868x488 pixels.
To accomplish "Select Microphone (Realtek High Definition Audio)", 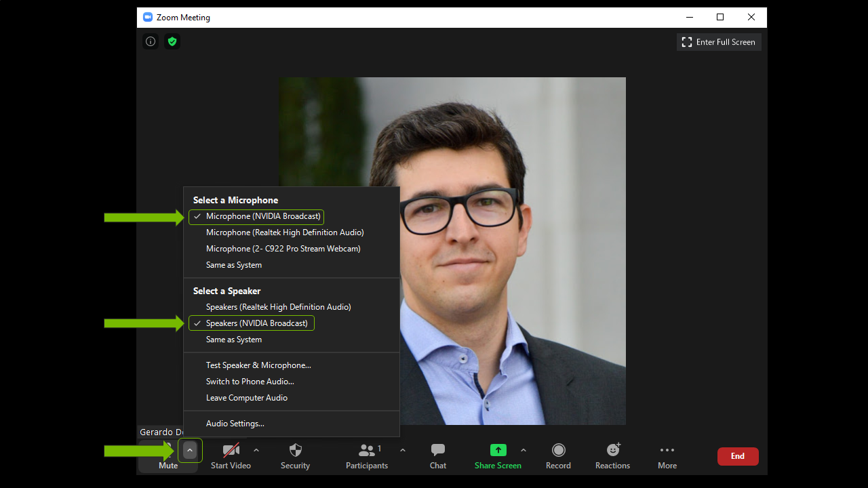I will click(x=285, y=232).
